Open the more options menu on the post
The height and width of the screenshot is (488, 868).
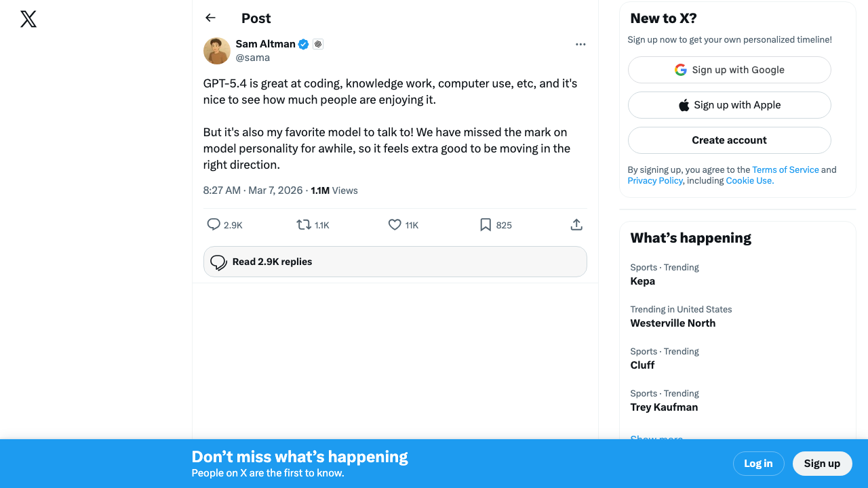(x=580, y=44)
